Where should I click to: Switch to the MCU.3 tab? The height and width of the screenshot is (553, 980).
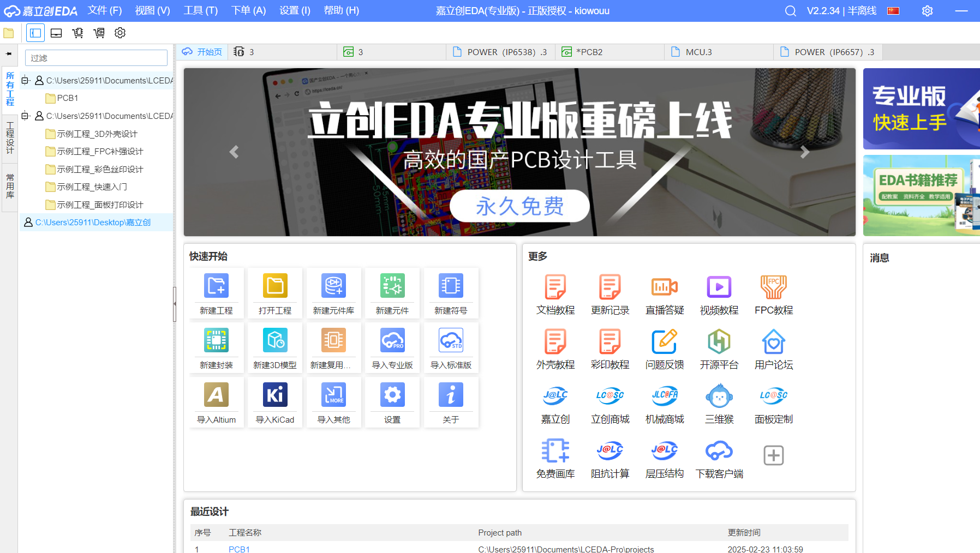pos(698,52)
